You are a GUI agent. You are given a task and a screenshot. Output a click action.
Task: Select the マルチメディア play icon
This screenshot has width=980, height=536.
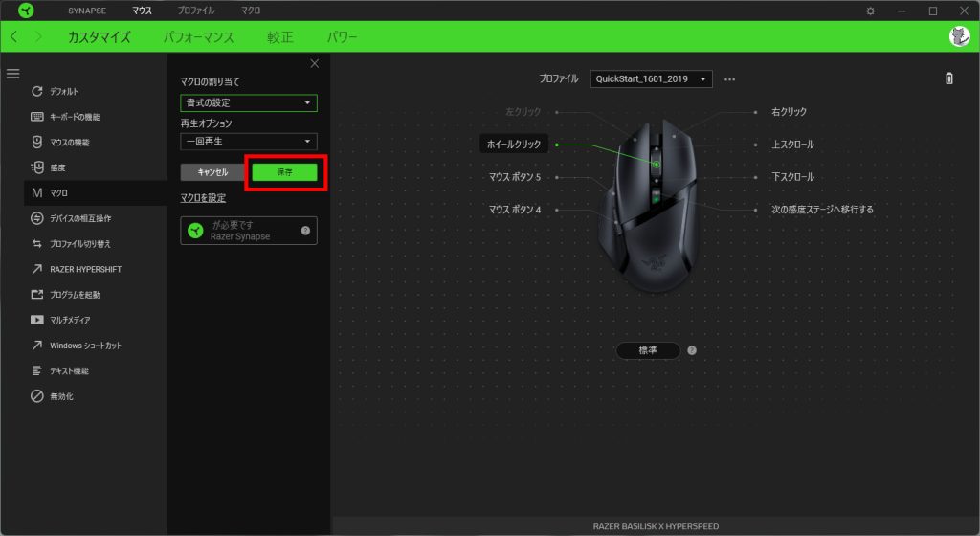pyautogui.click(x=37, y=320)
